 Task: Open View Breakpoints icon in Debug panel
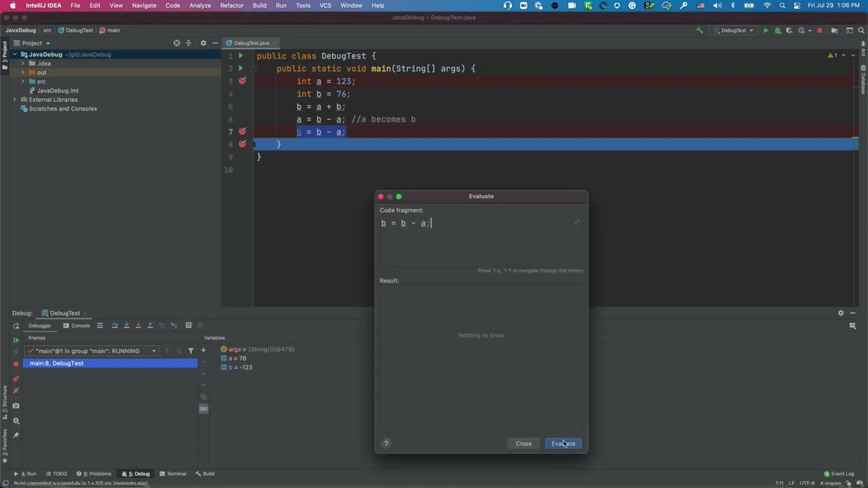click(16, 379)
